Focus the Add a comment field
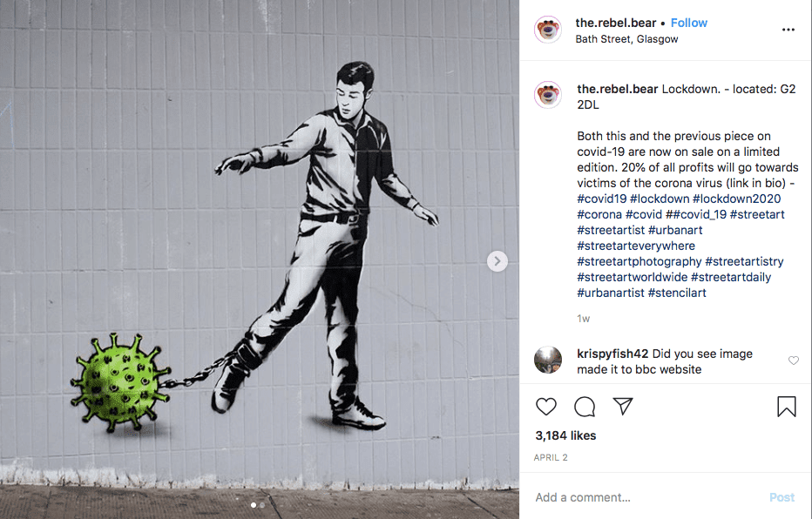This screenshot has height=519, width=812. coord(647,497)
